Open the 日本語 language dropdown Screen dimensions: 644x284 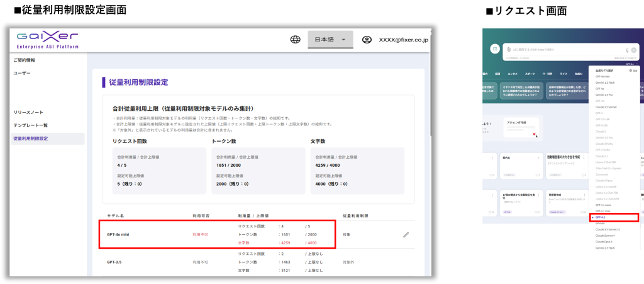coord(330,40)
